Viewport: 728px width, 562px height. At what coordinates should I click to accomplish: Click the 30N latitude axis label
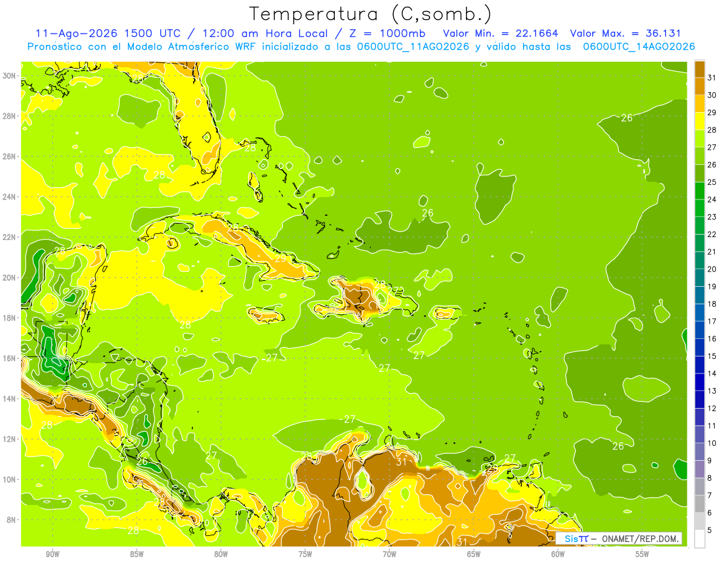point(10,75)
